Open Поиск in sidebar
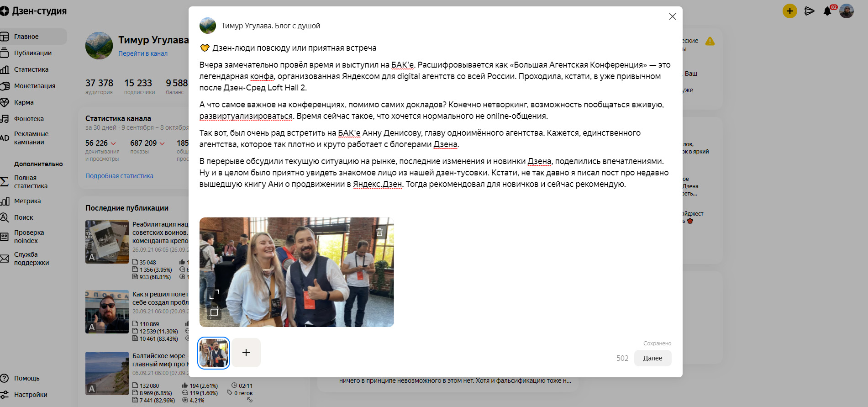 (23, 217)
